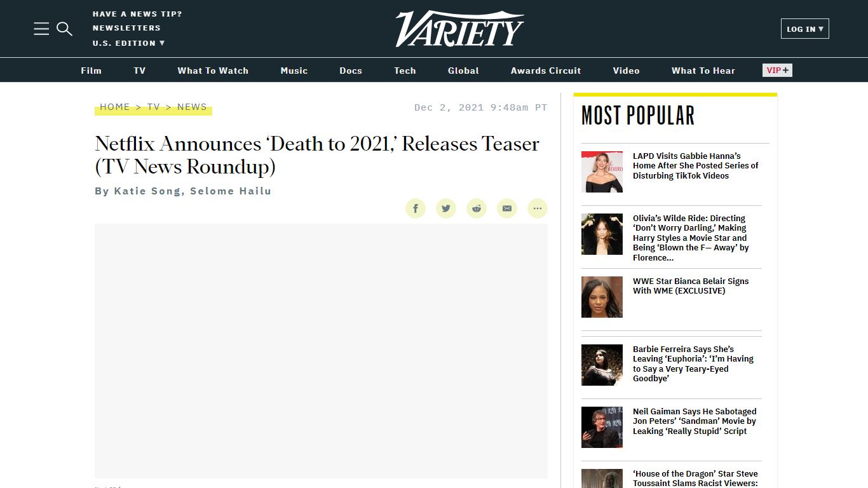The width and height of the screenshot is (868, 488).
Task: Click Home in the breadcrumb
Action: [x=115, y=107]
